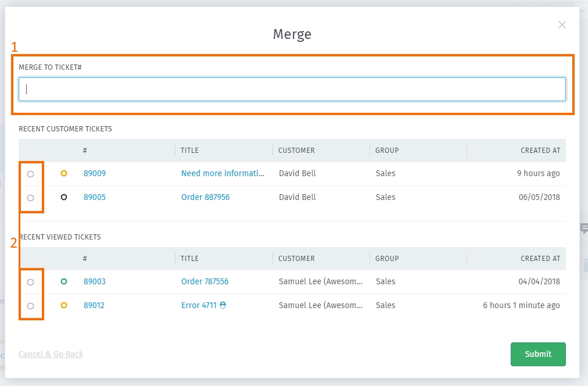
Task: Click the status icon of ticket 89003
Action: tap(64, 281)
